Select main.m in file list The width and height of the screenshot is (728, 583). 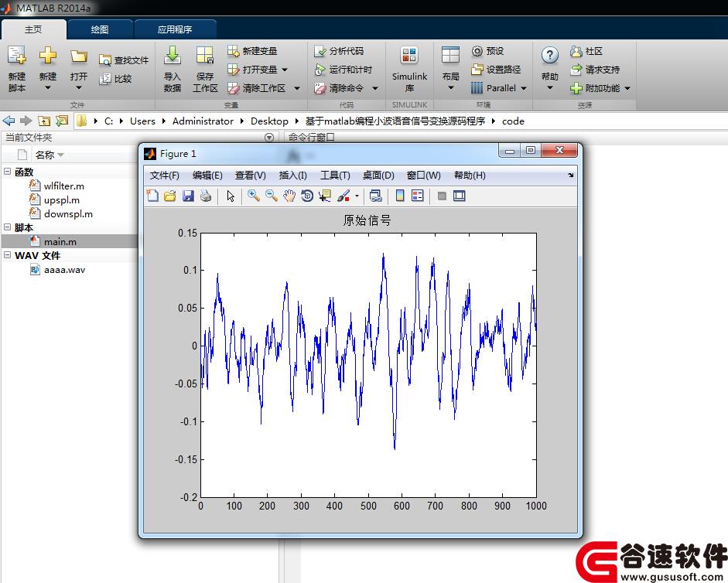tap(60, 242)
